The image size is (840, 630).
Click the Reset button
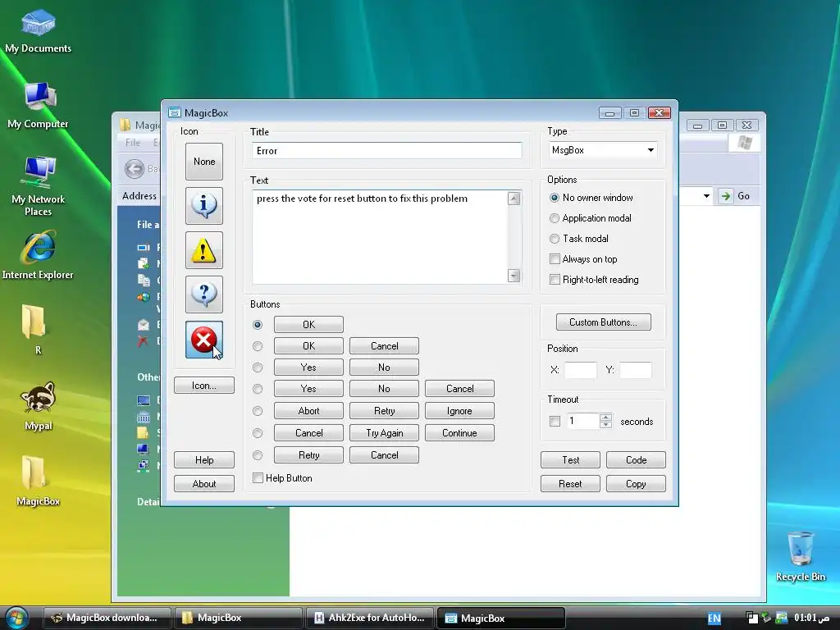(571, 484)
